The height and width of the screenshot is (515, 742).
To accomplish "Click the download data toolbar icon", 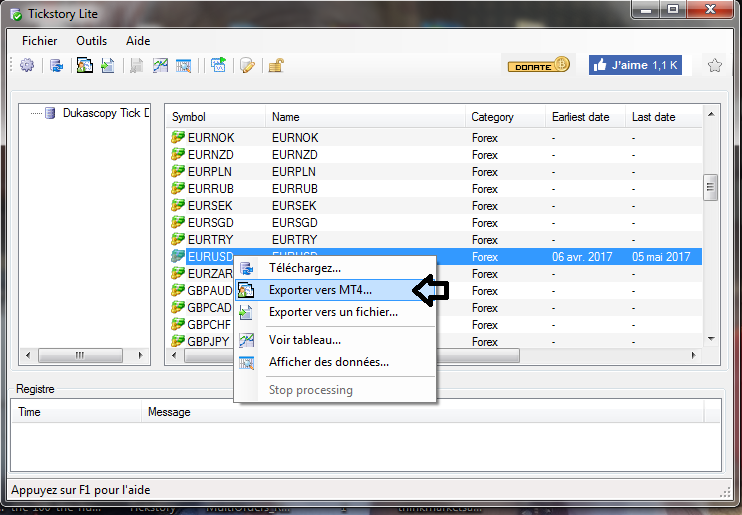I will (x=57, y=66).
